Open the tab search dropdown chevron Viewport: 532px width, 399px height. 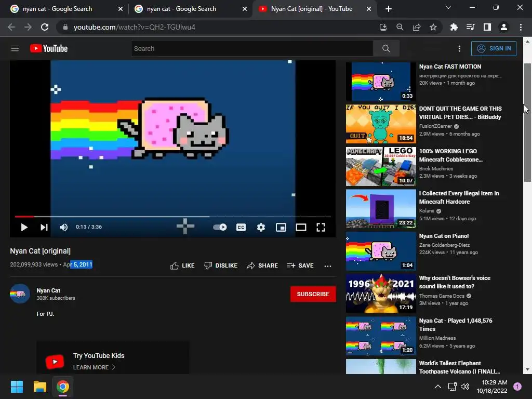[448, 7]
